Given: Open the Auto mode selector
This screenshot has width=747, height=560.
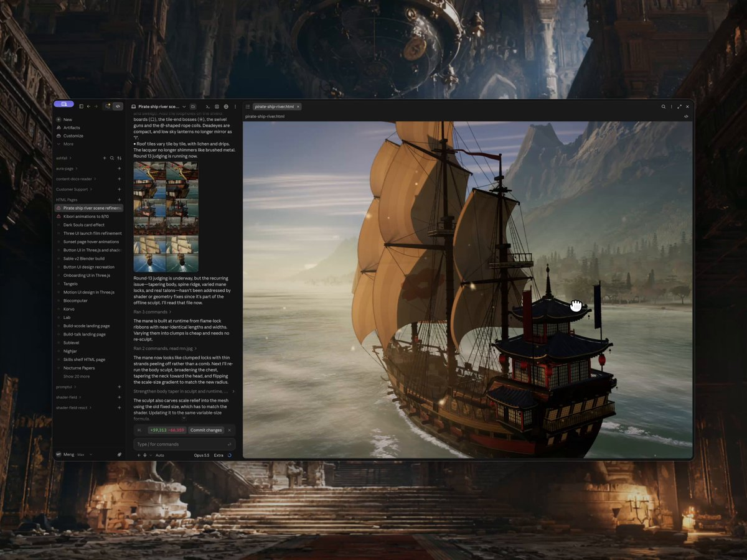Looking at the screenshot, I should tap(160, 455).
